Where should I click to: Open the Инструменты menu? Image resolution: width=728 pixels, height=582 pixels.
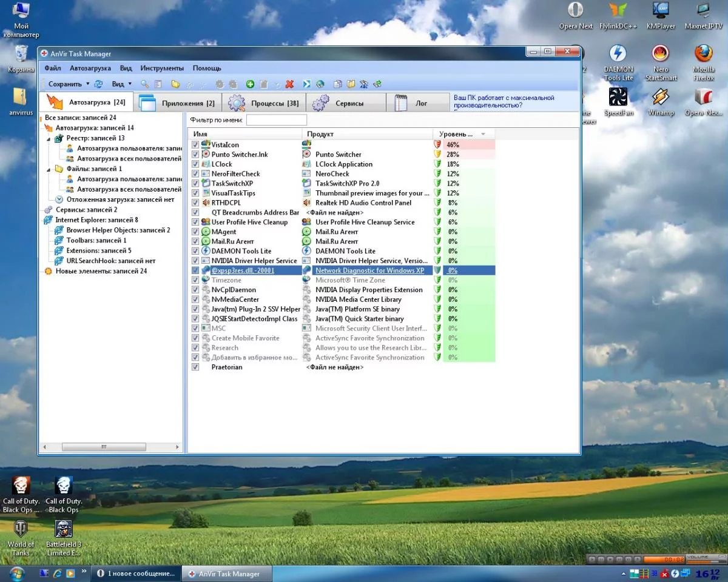pos(162,69)
